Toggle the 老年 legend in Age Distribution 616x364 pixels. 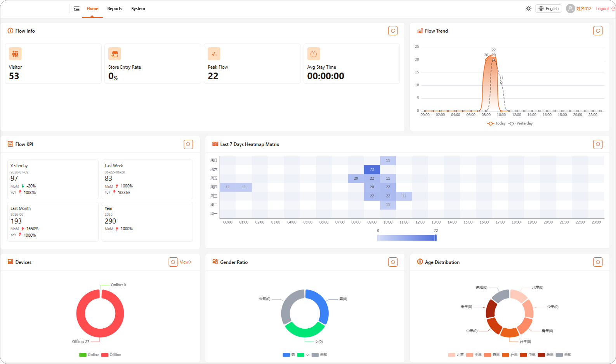pyautogui.click(x=546, y=355)
